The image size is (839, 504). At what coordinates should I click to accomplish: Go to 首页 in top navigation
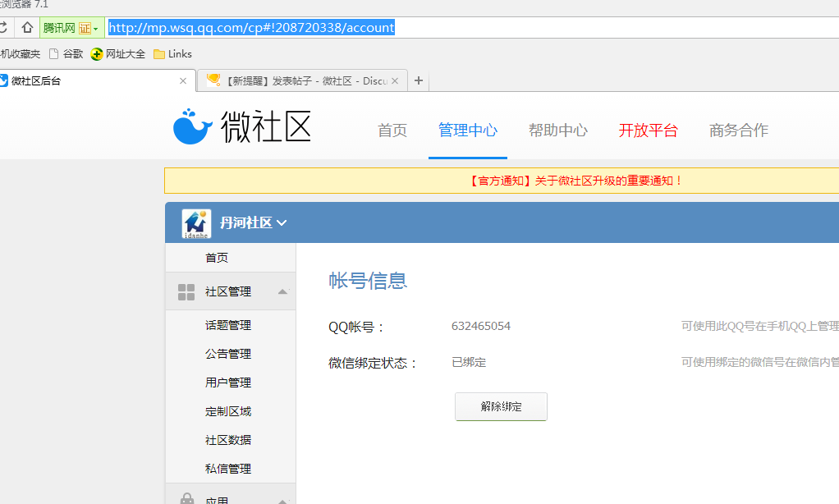[x=392, y=130]
